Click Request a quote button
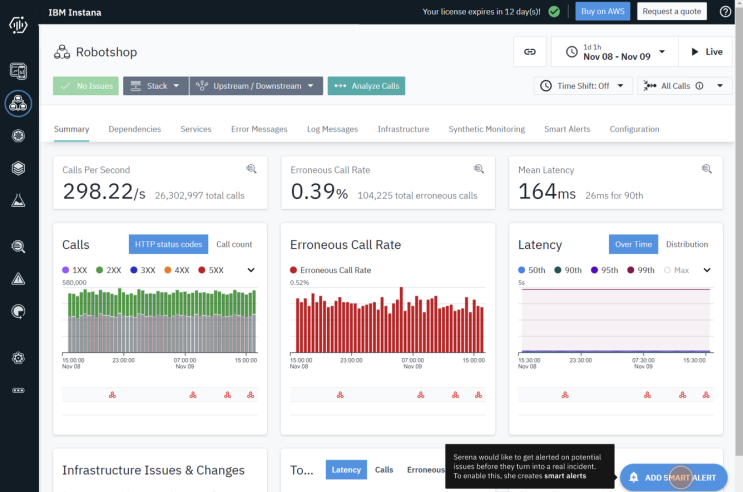This screenshot has width=743, height=492. 671,11
